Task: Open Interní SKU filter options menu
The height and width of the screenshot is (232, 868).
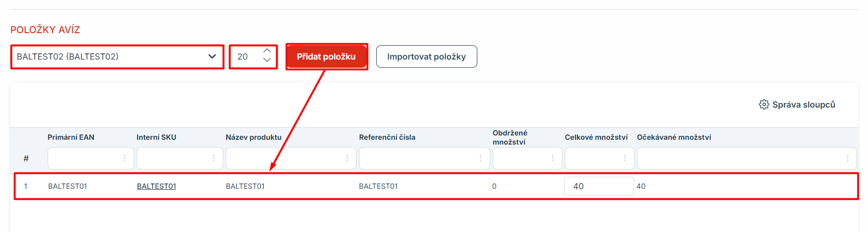Action: 214,158
